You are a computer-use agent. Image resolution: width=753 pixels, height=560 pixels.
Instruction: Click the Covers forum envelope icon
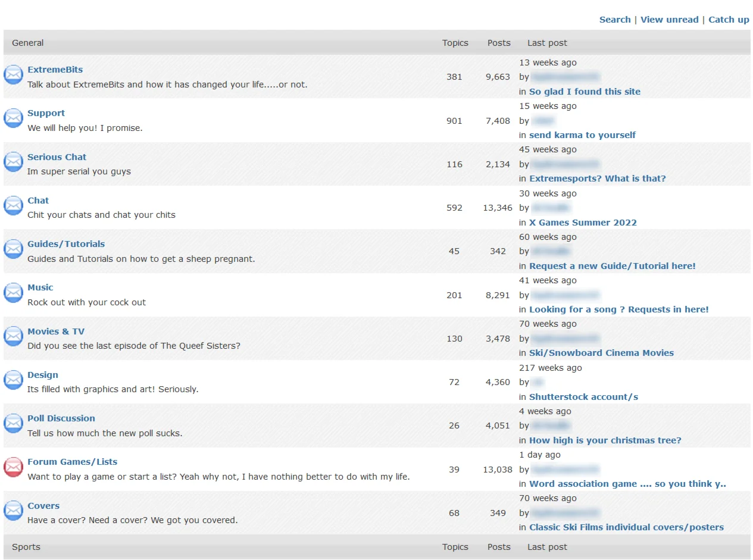pyautogui.click(x=13, y=511)
